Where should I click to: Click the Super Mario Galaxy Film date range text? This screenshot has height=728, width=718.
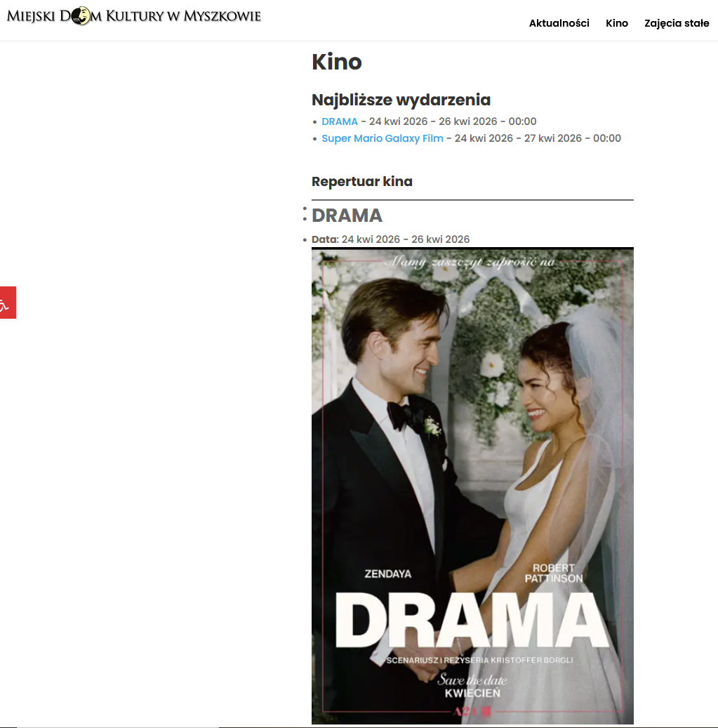click(537, 138)
